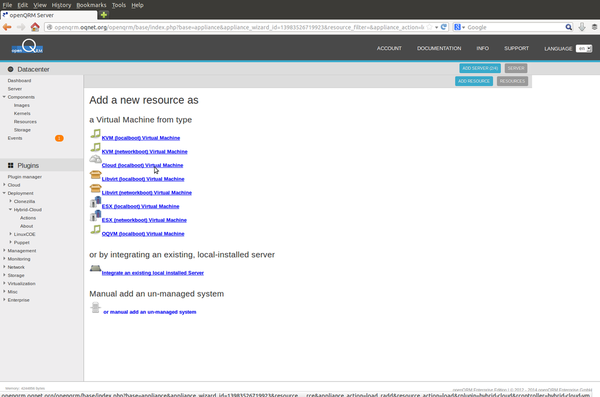Screen dimensions: 600x397
Task: Expand the Clonezilla tree item
Action: [x=11, y=201]
